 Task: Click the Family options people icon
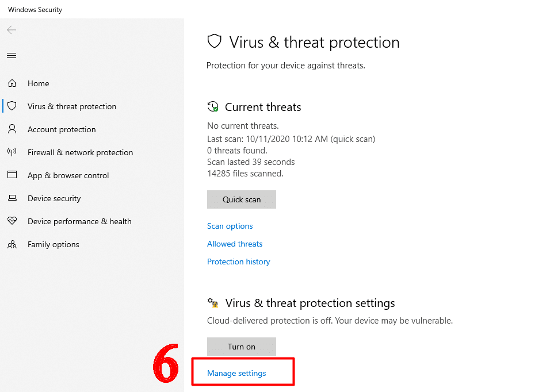coord(12,244)
